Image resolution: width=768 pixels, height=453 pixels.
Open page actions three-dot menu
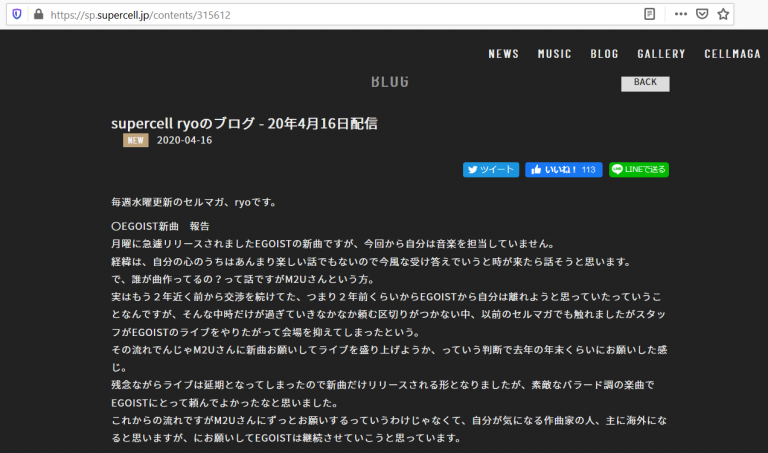click(x=681, y=14)
